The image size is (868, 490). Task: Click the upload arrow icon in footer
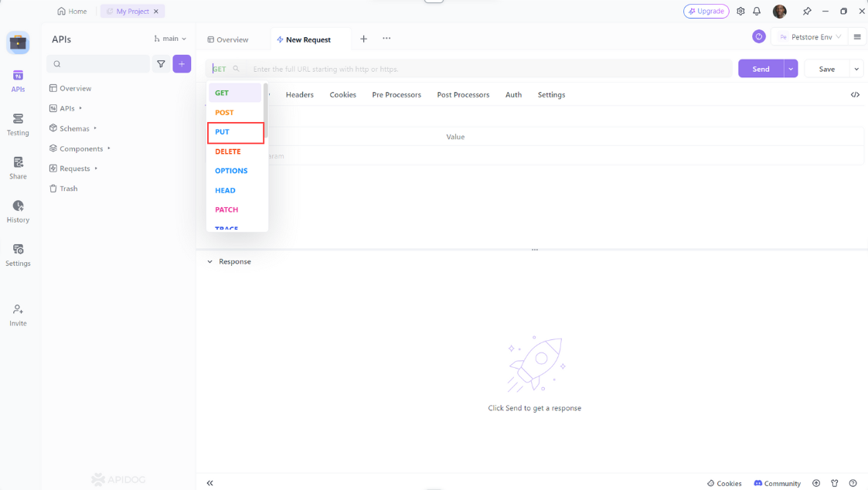click(x=816, y=483)
